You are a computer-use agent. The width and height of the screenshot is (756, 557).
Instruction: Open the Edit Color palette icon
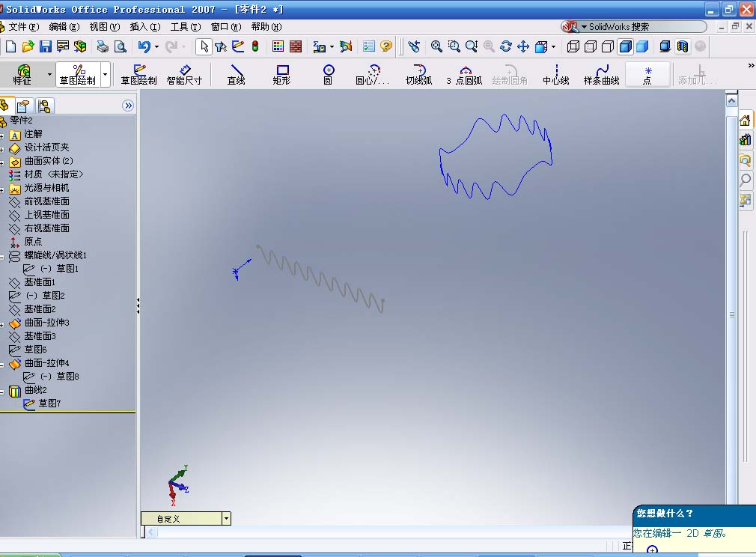click(278, 46)
